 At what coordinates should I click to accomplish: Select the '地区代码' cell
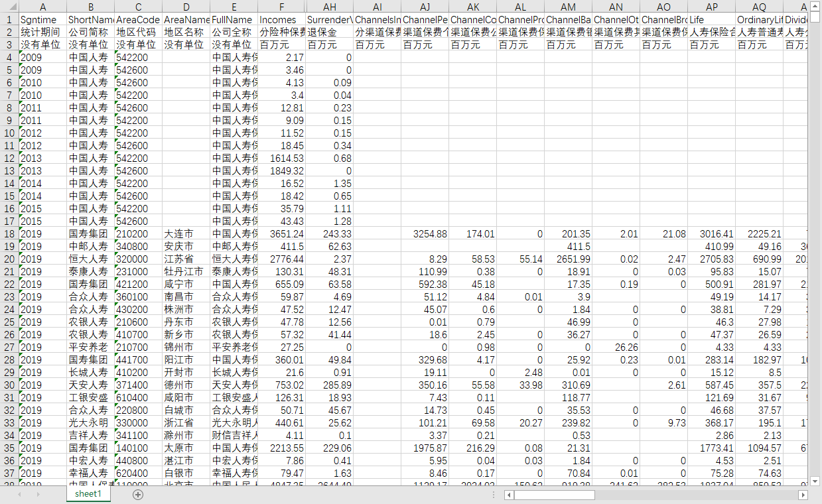tap(139, 32)
